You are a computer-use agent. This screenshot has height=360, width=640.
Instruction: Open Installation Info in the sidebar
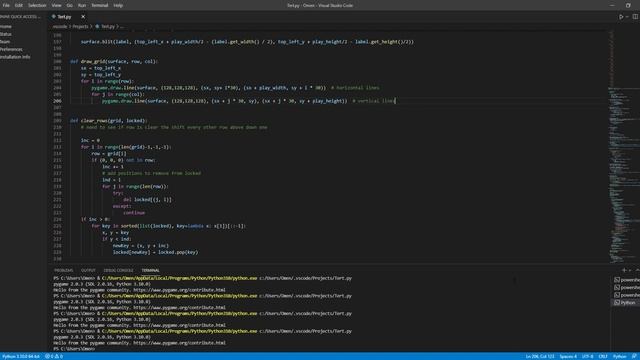pos(15,57)
